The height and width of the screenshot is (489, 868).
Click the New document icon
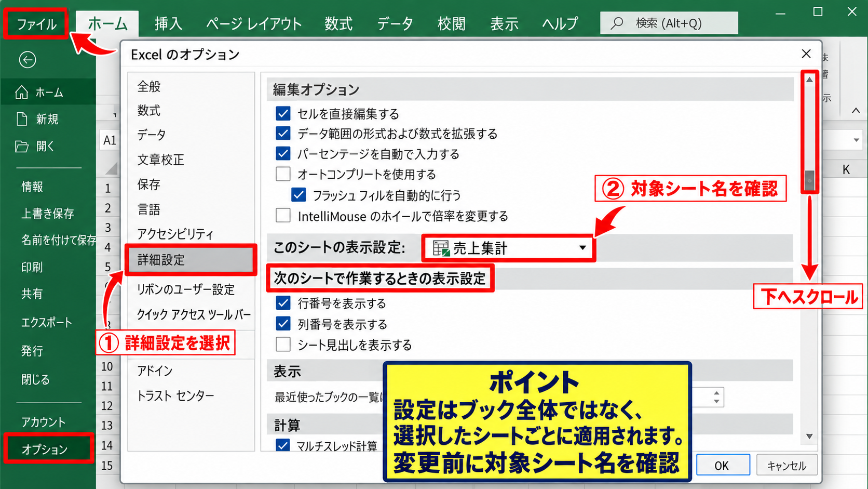(x=22, y=119)
